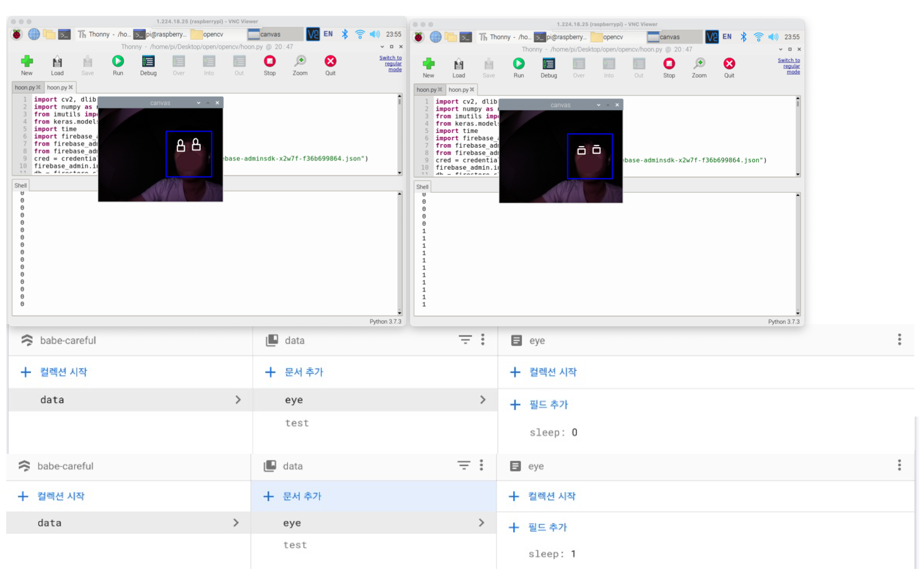Click Switch to regular mode in left Thonny
Image resolution: width=924 pixels, height=573 pixels.
(x=391, y=64)
